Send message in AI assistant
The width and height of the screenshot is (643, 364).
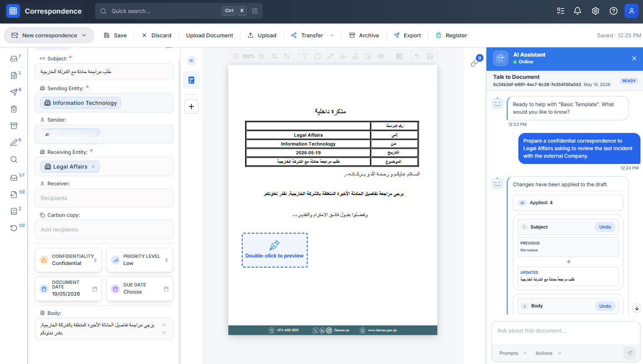pyautogui.click(x=630, y=353)
